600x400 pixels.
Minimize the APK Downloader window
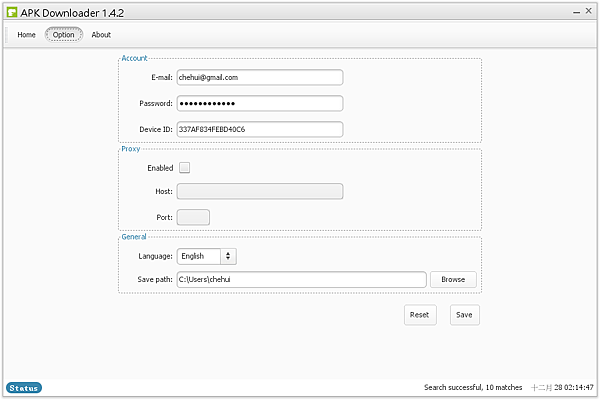576,12
